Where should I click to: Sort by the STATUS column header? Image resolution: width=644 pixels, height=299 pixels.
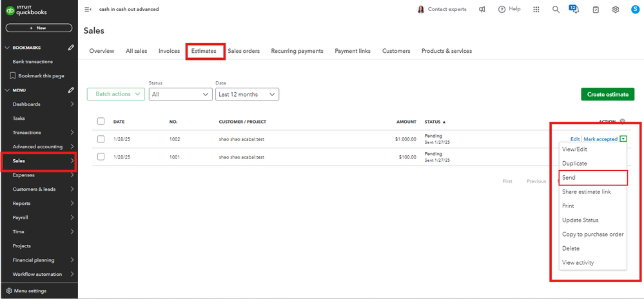coord(435,122)
